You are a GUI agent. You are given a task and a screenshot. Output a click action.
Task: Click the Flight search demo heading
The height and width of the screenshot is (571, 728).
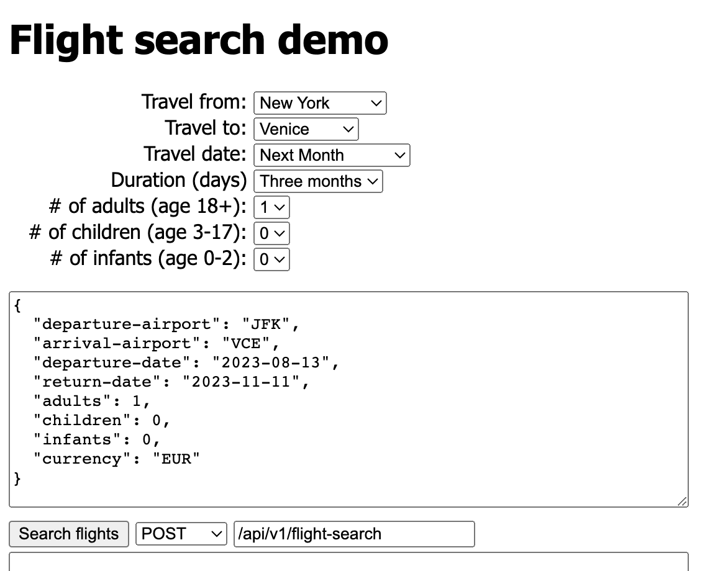click(199, 39)
